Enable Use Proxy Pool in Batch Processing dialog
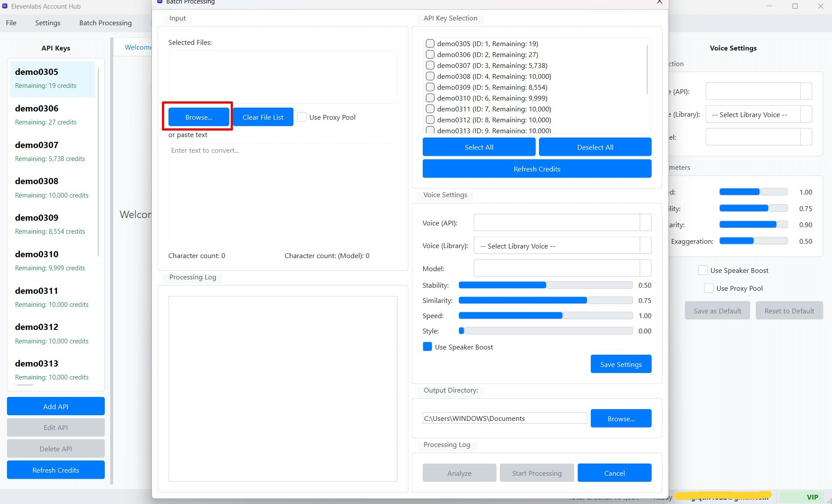 [x=302, y=117]
